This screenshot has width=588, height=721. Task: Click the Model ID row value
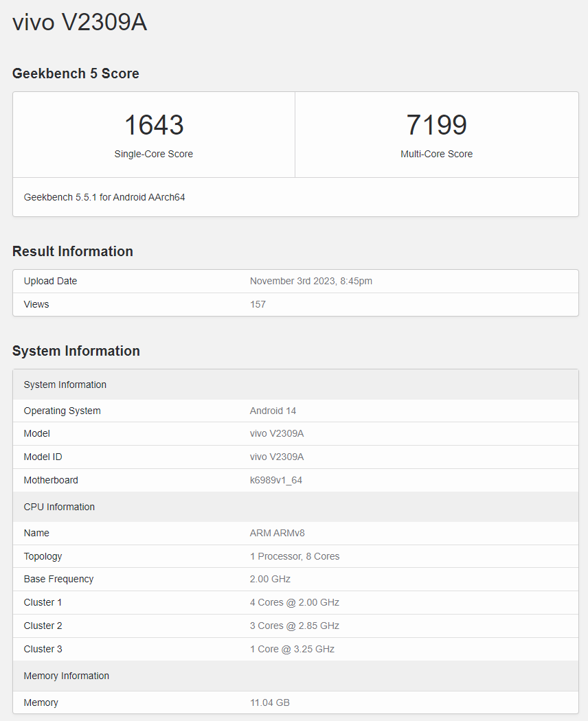pyautogui.click(x=278, y=457)
